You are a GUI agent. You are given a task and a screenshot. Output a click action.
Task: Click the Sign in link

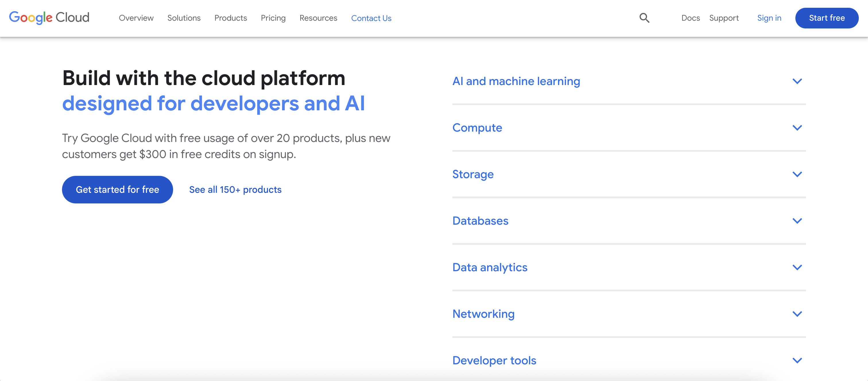(769, 18)
